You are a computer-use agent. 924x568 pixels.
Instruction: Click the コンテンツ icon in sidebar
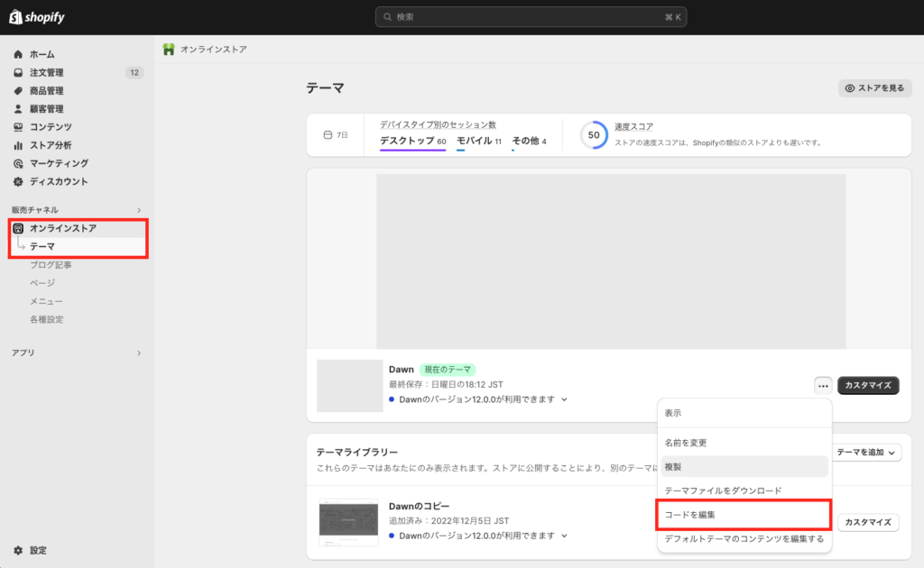point(18,127)
